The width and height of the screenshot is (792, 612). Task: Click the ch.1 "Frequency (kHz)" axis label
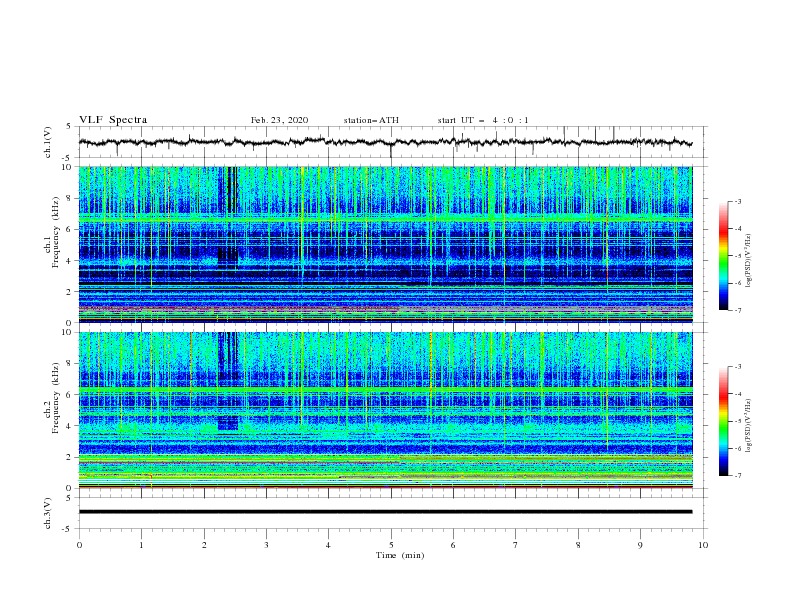pyautogui.click(x=56, y=233)
